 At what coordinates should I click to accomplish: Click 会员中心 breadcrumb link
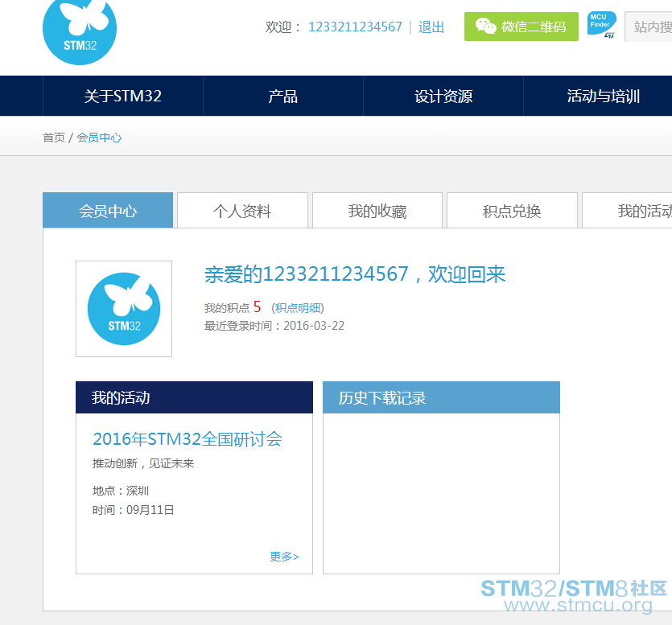coord(99,138)
